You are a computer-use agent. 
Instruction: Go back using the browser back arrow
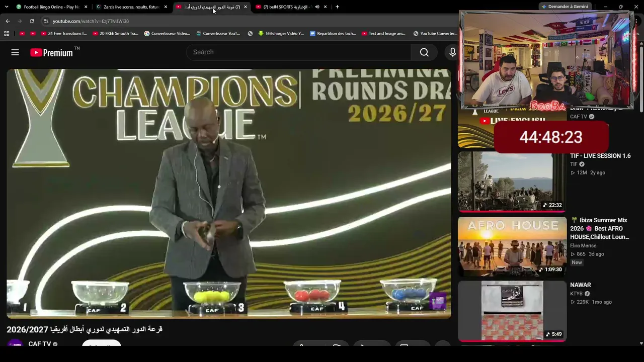coord(8,21)
